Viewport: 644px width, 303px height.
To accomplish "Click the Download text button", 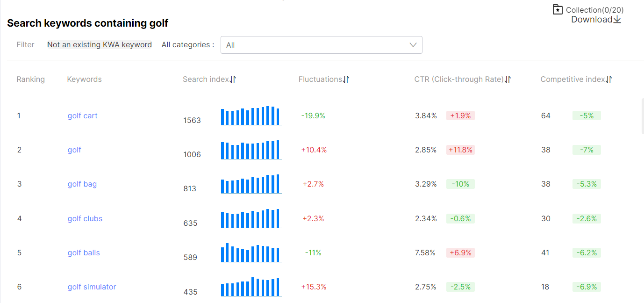I will (x=591, y=19).
